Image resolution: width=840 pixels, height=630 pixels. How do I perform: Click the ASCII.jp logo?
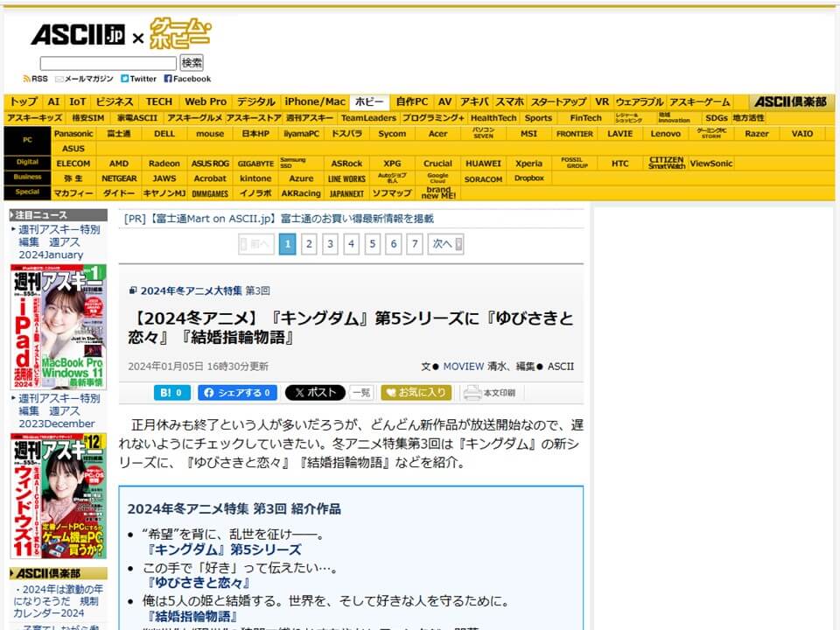click(x=77, y=36)
